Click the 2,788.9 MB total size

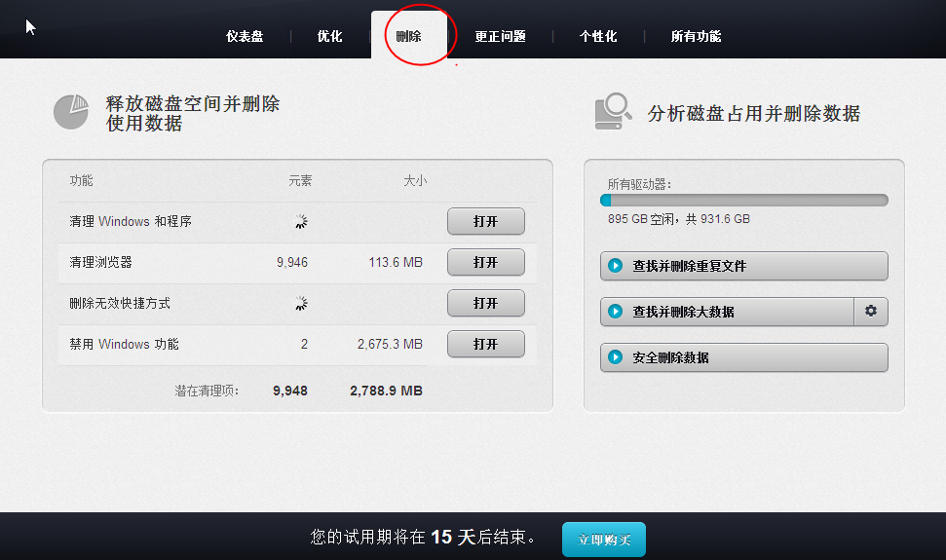point(386,391)
